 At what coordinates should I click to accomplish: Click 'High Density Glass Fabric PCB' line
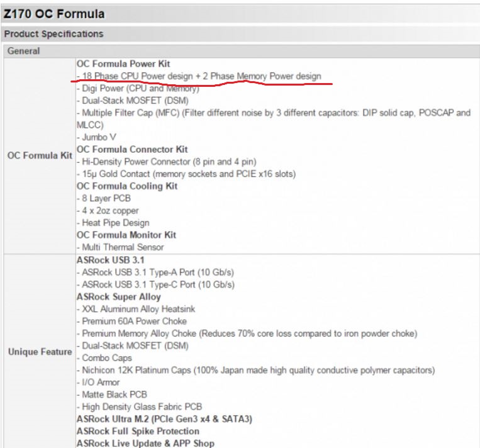[140, 407]
